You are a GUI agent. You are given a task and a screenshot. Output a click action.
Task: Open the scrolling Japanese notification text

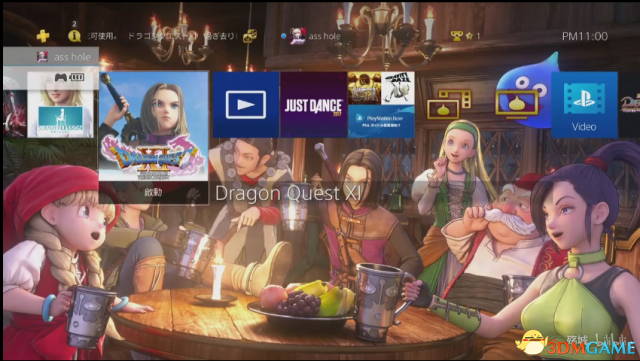(x=163, y=36)
